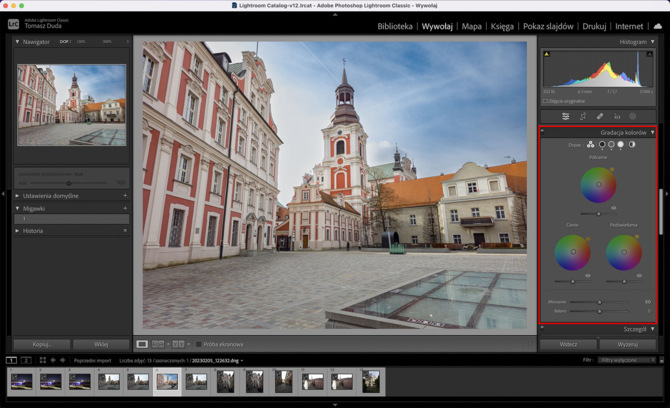This screenshot has height=408, width=670.
Task: Select main window display 1 icon
Action: pos(11,360)
